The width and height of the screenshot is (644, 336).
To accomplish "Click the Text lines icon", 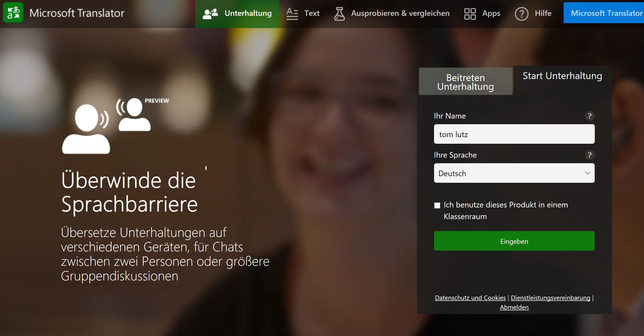I will coord(292,13).
